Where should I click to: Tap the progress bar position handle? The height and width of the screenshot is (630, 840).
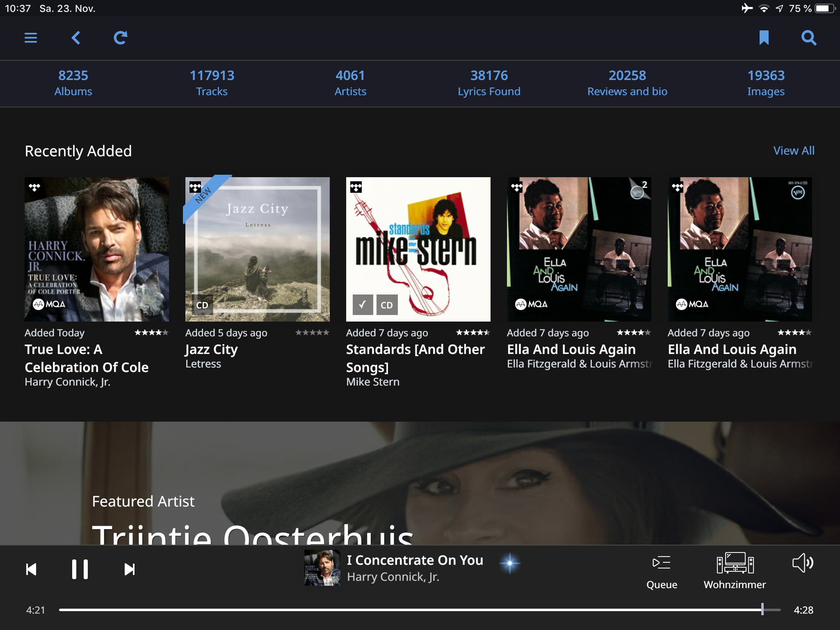click(x=762, y=609)
